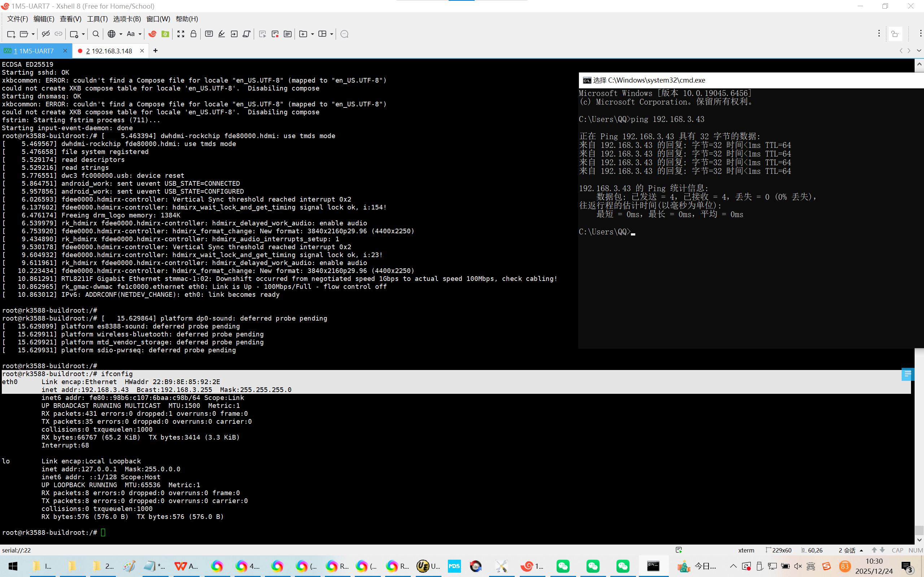Close the 1M5-UART7 session tab

tap(65, 51)
